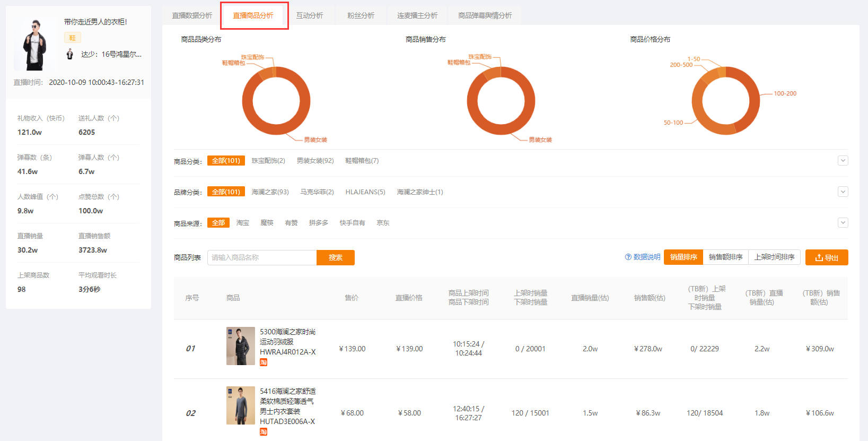Expand the 品牌分类 filter row

843,192
